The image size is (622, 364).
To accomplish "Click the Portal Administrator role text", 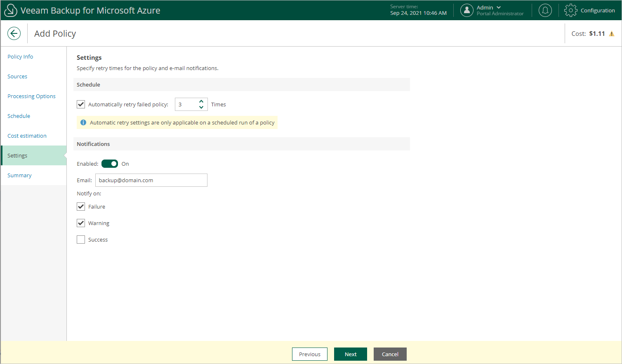I will pos(500,14).
